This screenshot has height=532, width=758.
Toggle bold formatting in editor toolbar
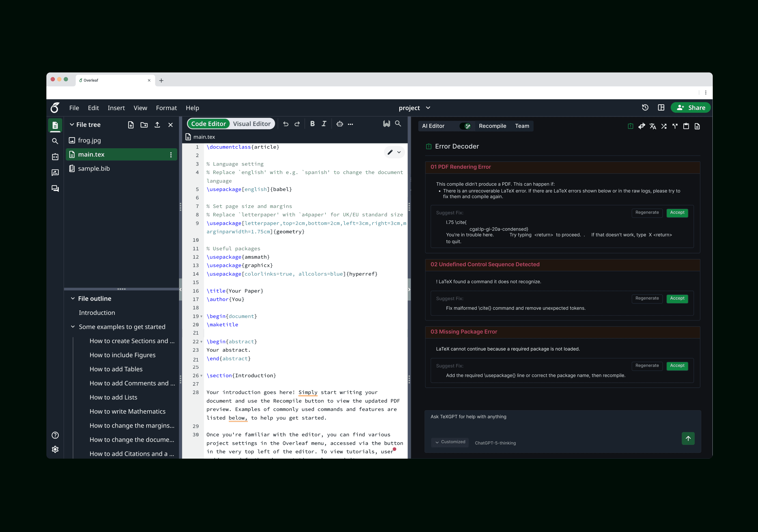(x=312, y=124)
